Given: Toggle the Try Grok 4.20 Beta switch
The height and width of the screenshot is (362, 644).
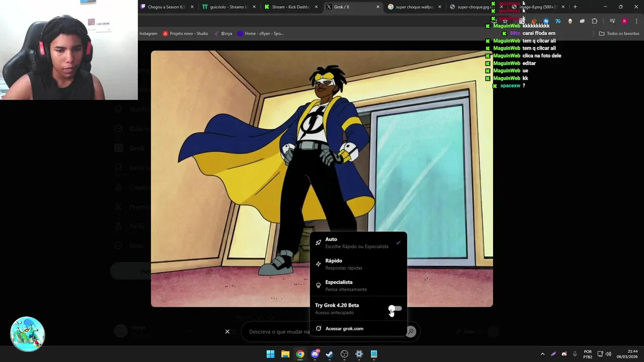Looking at the screenshot, I should pos(395,308).
